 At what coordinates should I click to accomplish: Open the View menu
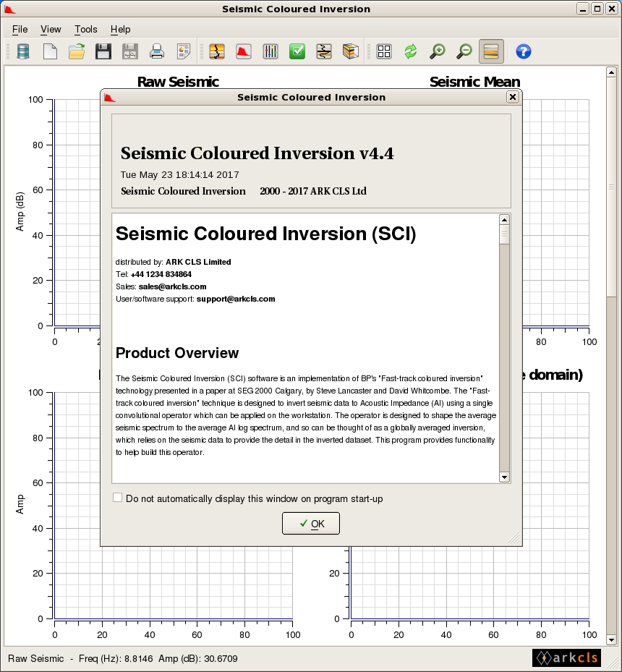(x=51, y=29)
